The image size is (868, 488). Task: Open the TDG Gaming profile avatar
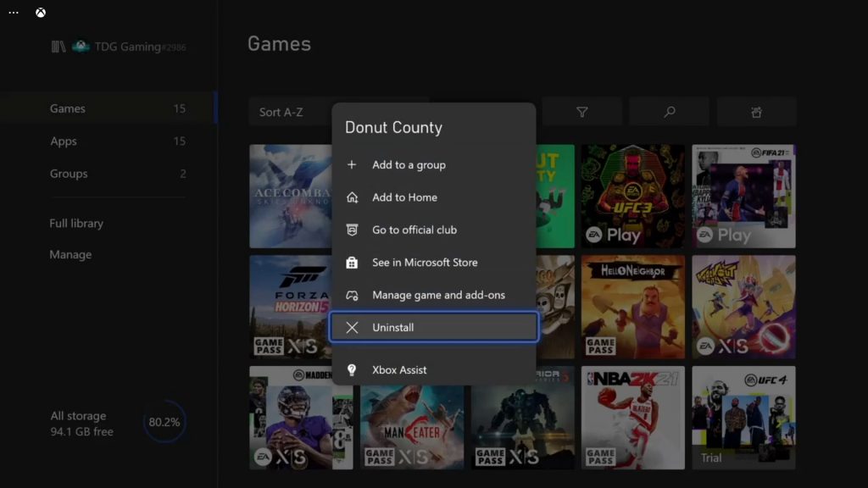coord(81,46)
